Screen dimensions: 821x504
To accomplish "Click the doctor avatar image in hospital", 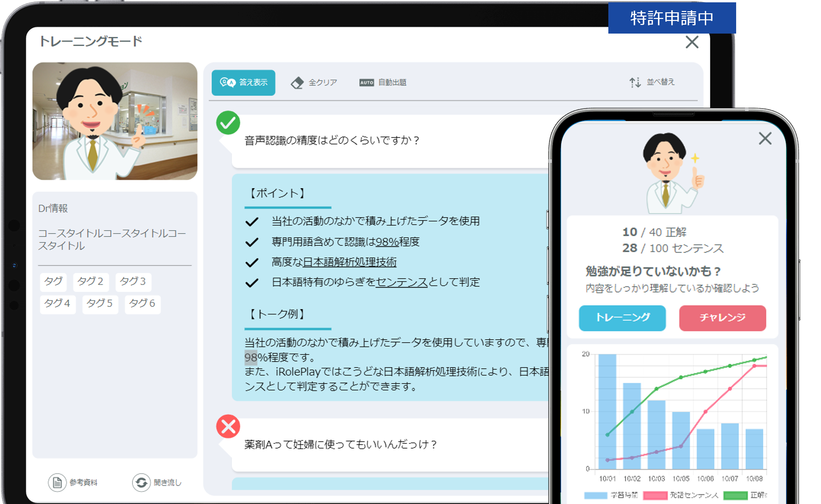I will 114,121.
